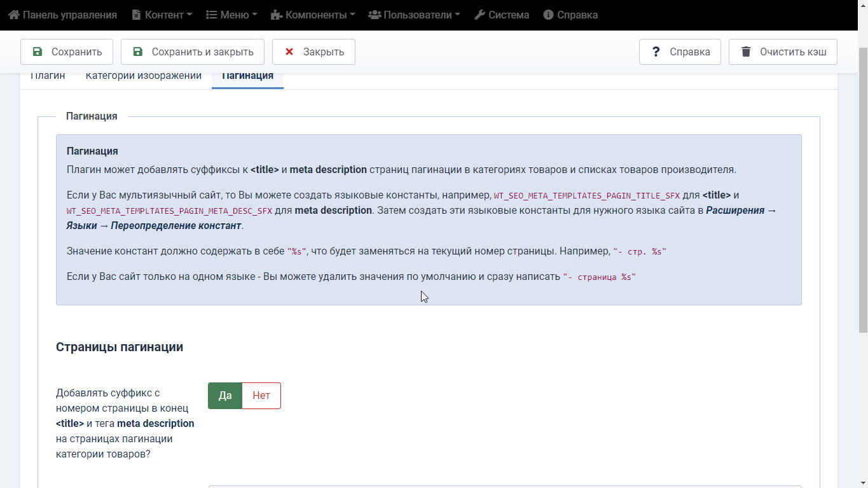868x488 pixels.
Task: Click the vertical page scrollbar
Action: pos(862,191)
